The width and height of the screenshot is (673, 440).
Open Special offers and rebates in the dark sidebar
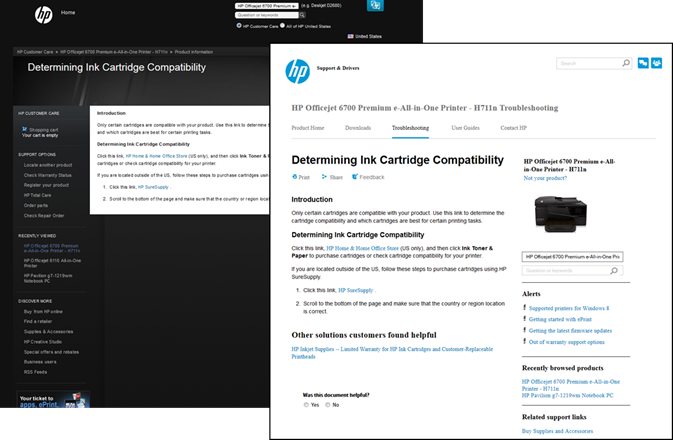[x=52, y=352]
